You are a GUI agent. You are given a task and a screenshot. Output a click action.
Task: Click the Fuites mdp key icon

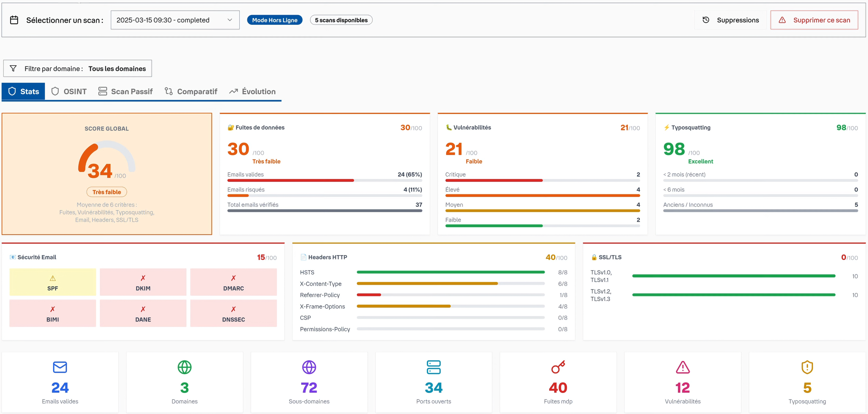coord(558,367)
